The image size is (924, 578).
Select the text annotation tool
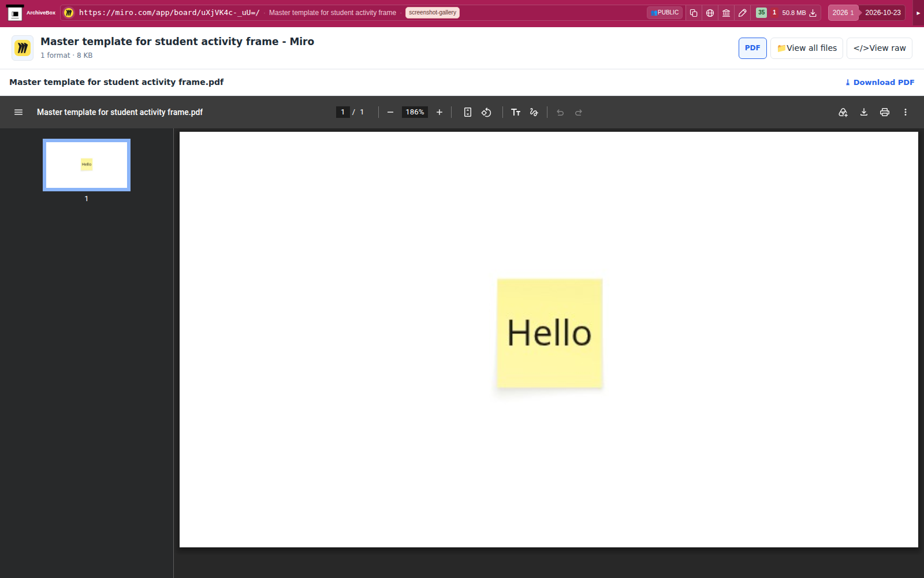pyautogui.click(x=516, y=112)
